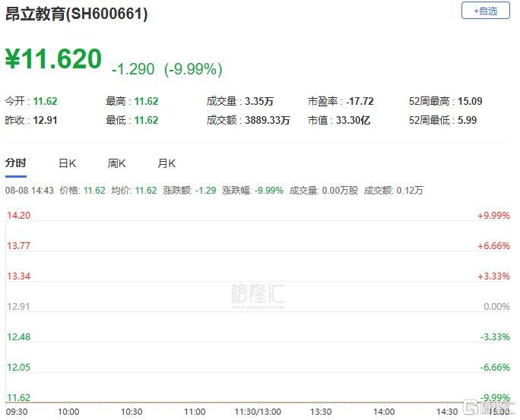Click timestamp 08-08 14:43
Screen dimensions: 520x420
click(x=29, y=191)
